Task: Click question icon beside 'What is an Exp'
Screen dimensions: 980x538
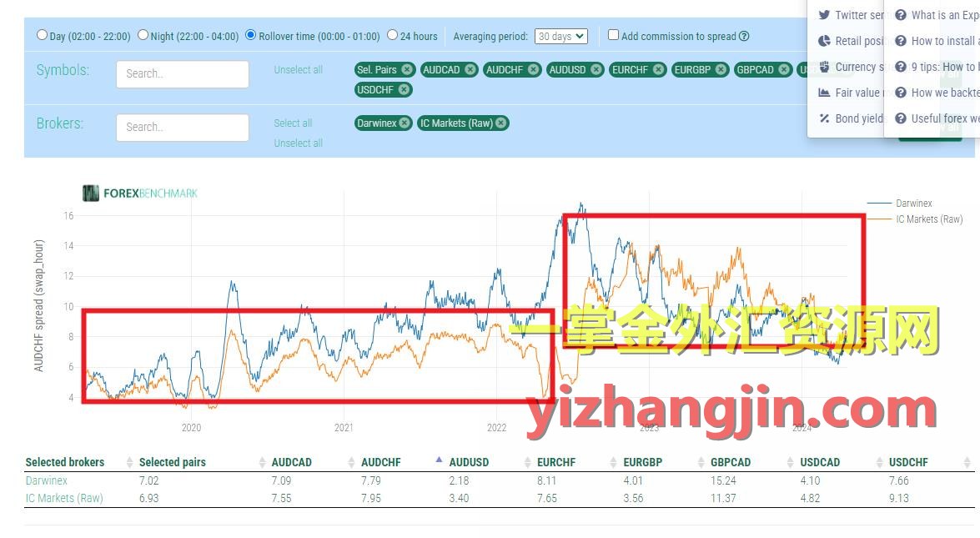Action: 901,15
